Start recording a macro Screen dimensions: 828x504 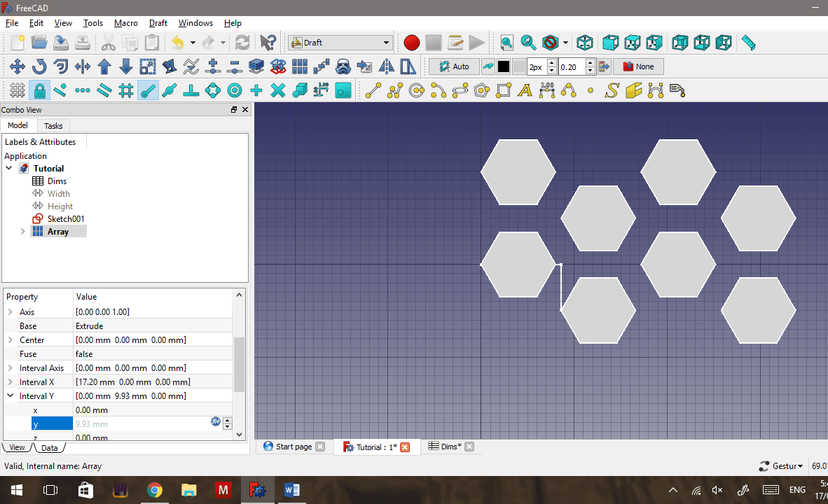(x=411, y=42)
